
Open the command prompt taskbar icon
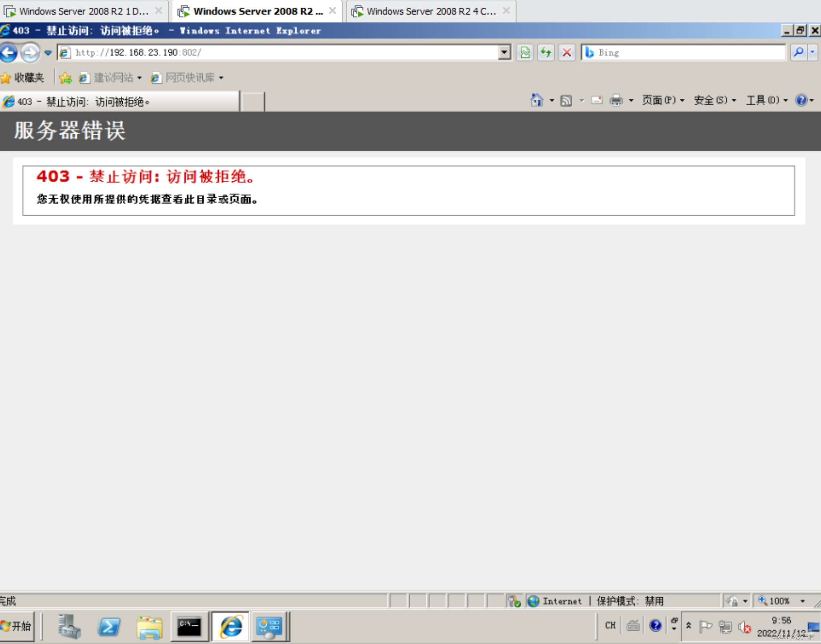pyautogui.click(x=189, y=626)
